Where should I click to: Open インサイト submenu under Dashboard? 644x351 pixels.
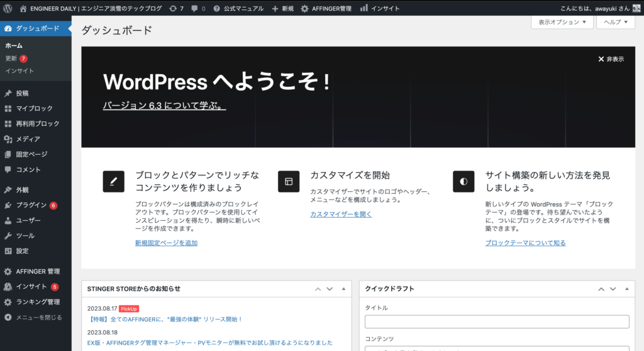point(19,70)
